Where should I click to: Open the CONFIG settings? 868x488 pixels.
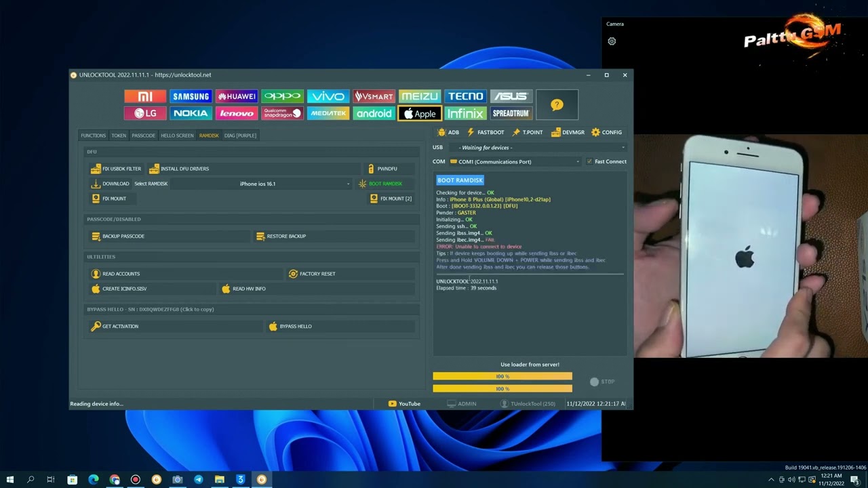point(607,132)
